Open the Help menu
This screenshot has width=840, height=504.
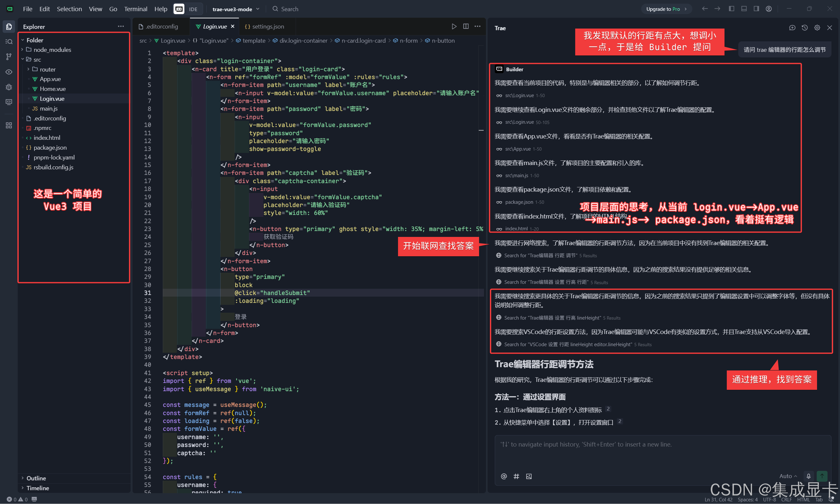[160, 9]
